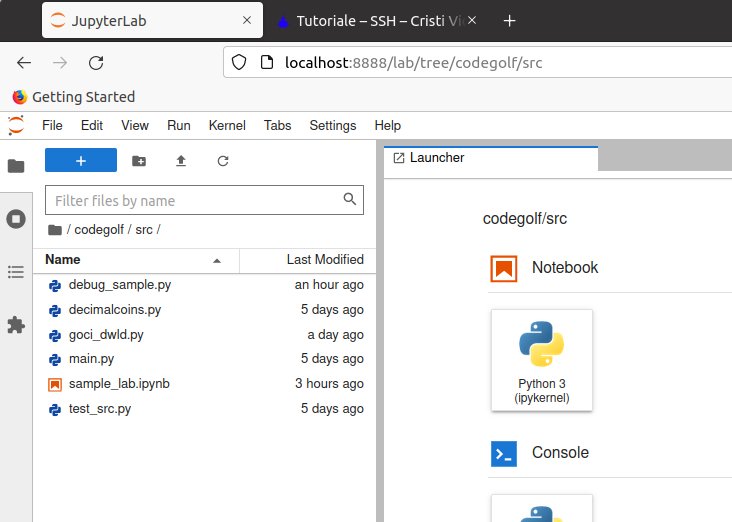Show the Table of Contents panel
Image resolution: width=732 pixels, height=522 pixels.
[16, 272]
